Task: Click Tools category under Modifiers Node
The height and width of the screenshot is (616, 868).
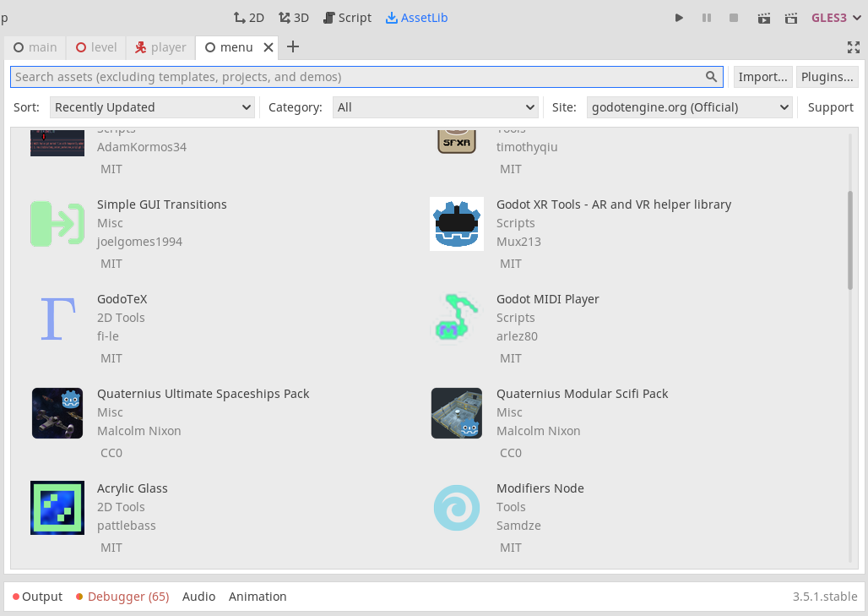Action: coord(511,507)
